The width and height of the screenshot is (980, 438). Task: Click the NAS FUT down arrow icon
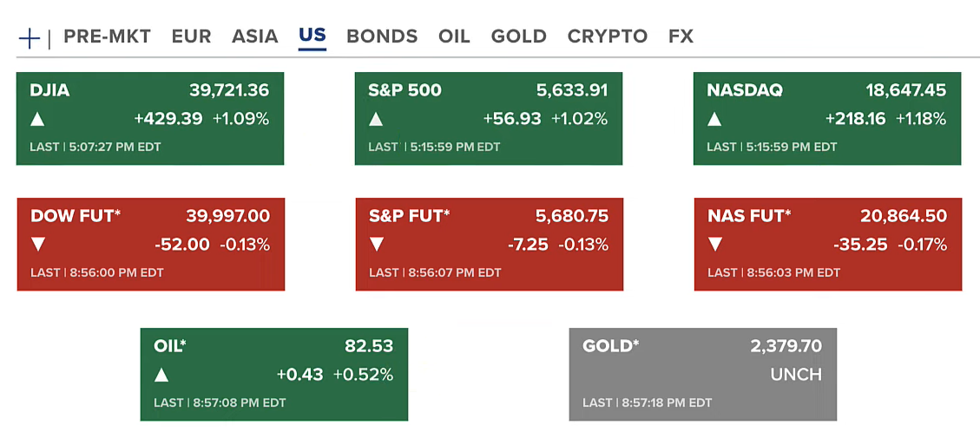click(x=715, y=245)
